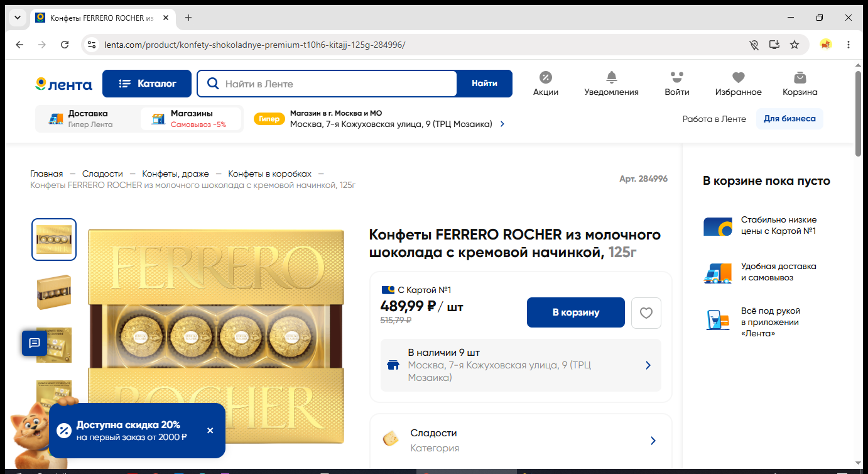Go to Главная breadcrumb

pos(46,174)
